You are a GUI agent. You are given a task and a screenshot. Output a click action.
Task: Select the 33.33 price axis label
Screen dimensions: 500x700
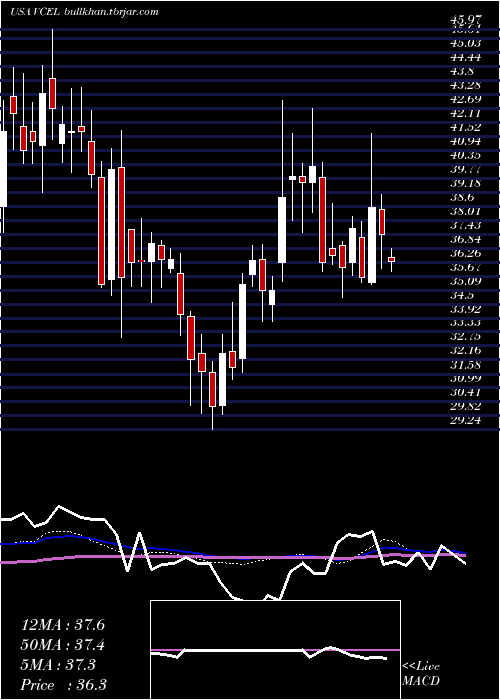click(x=466, y=323)
